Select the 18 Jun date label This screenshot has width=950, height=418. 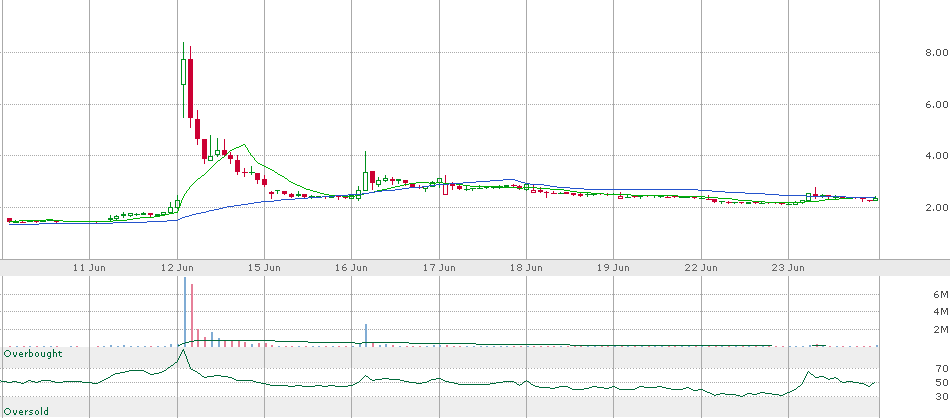[526, 267]
